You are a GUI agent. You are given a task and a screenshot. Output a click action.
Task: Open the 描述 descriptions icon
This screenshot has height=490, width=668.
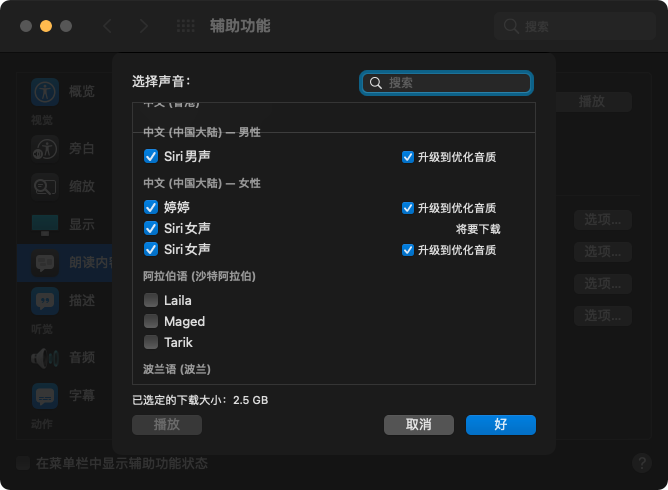[45, 299]
